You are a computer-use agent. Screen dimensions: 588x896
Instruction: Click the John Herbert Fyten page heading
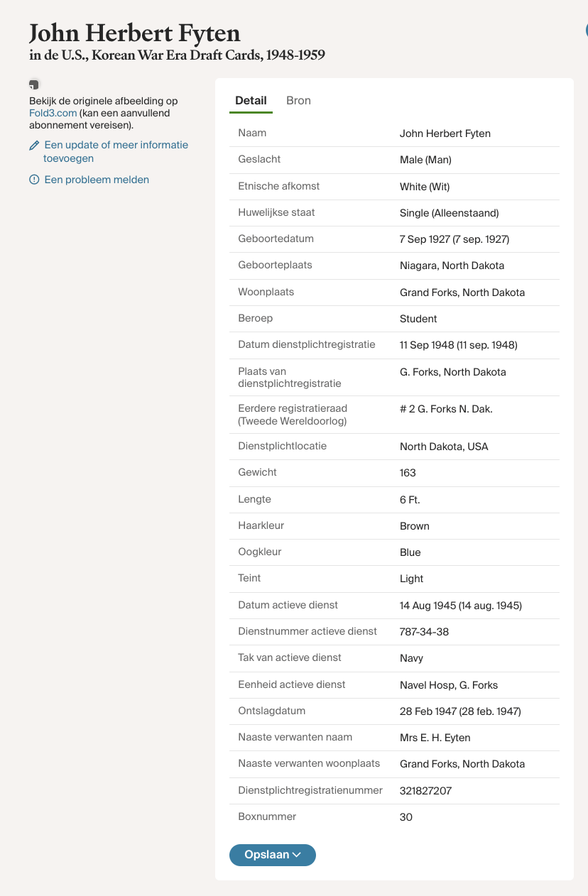coord(134,33)
